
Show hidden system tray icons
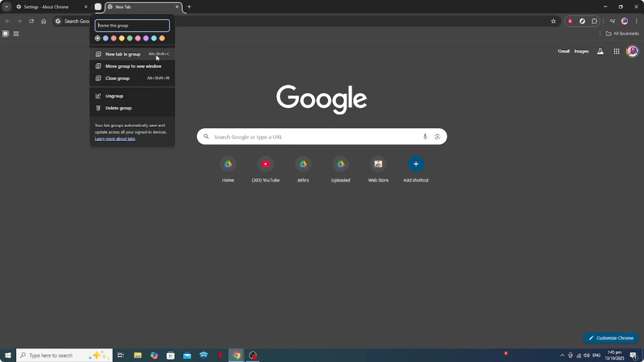pos(562,355)
